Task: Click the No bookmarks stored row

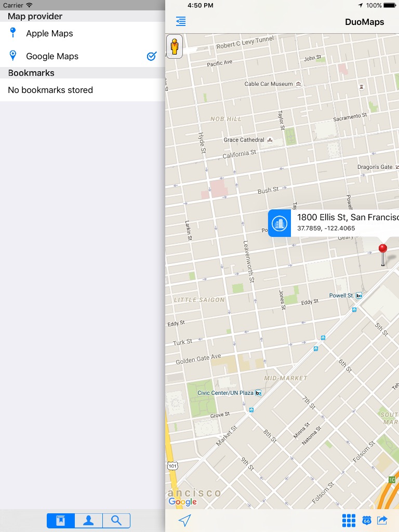Action: pyautogui.click(x=83, y=90)
